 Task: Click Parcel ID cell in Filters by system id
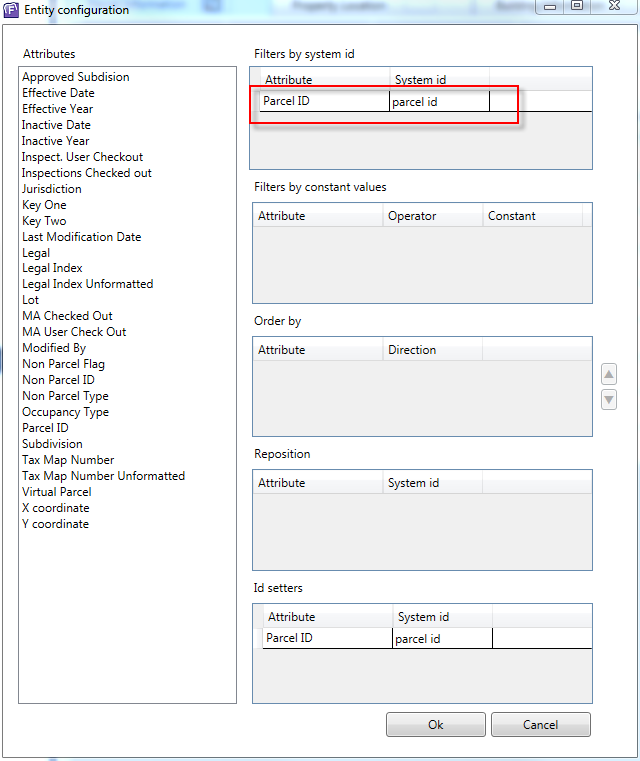coord(320,101)
